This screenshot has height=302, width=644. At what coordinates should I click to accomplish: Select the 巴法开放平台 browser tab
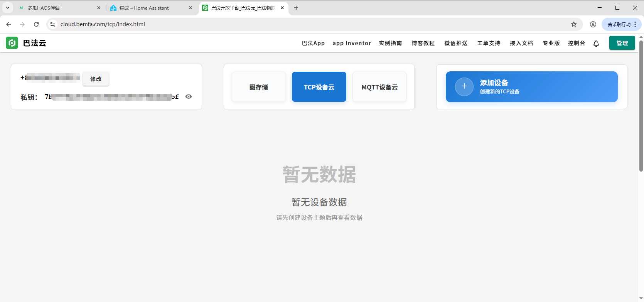(x=243, y=8)
